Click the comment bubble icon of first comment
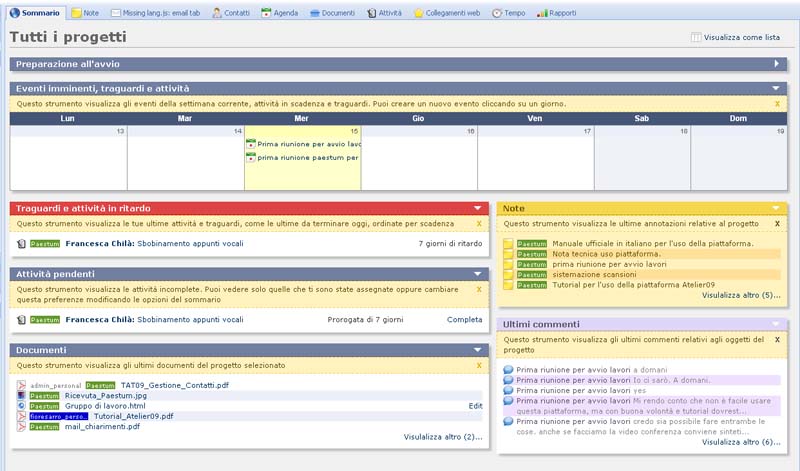The height and width of the screenshot is (471, 800). (508, 369)
